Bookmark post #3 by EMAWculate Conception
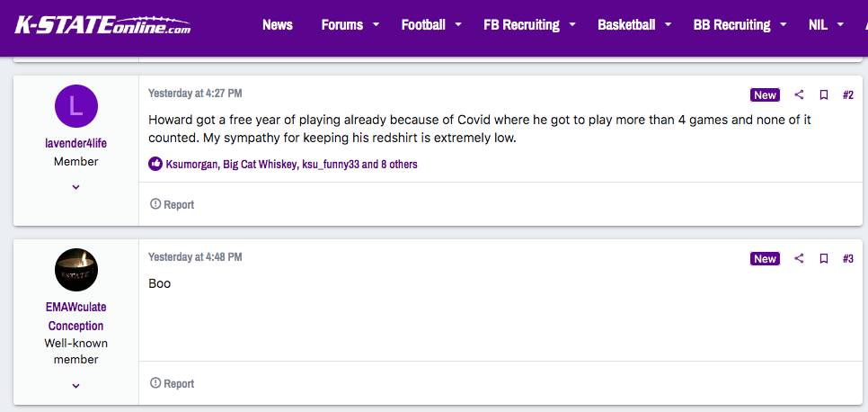Image resolution: width=868 pixels, height=412 pixels. point(823,258)
